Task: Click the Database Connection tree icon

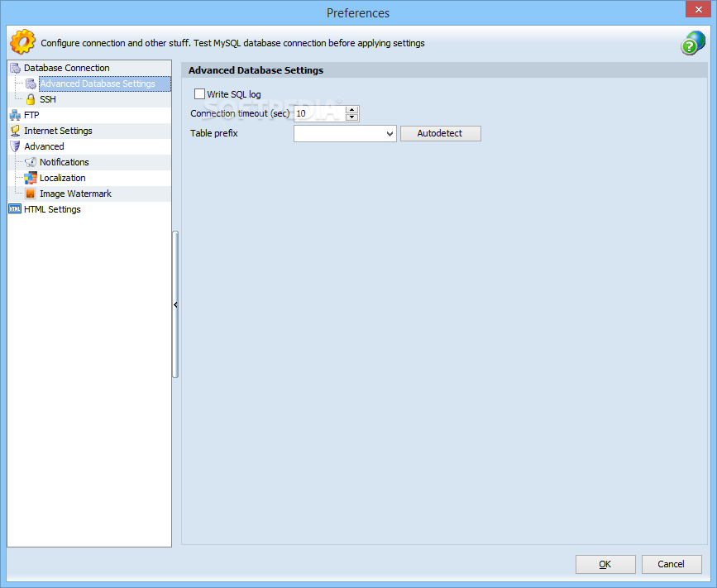Action: [15, 68]
